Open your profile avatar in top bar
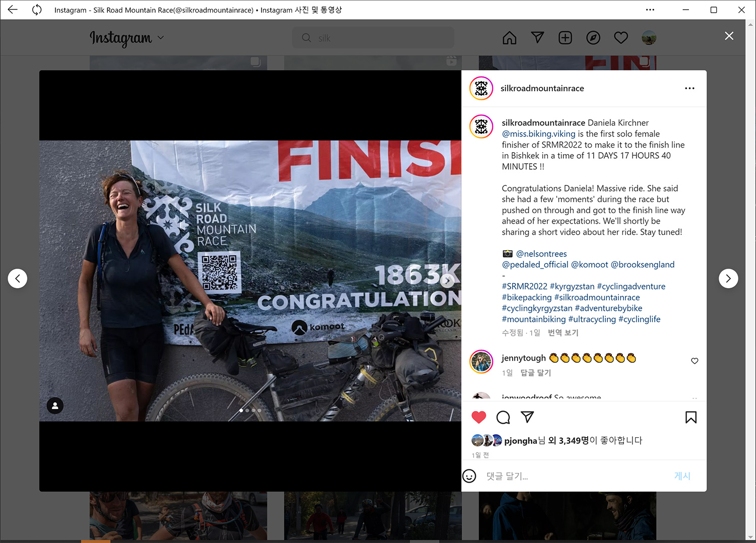 pyautogui.click(x=649, y=38)
